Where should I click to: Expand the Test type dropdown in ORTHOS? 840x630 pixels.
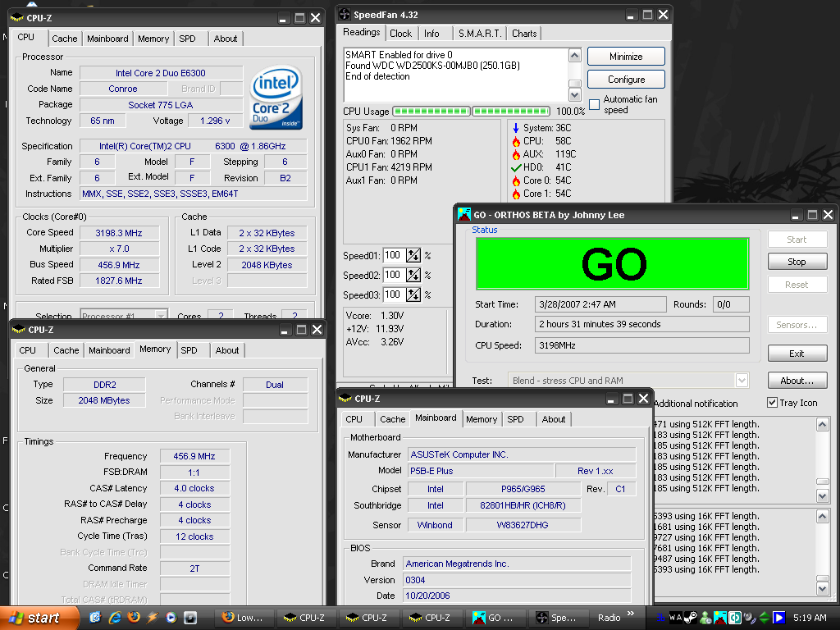click(x=742, y=381)
